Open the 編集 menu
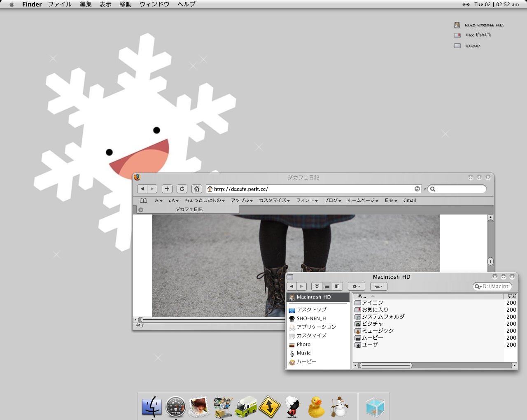This screenshot has height=420, width=527. tap(86, 4)
